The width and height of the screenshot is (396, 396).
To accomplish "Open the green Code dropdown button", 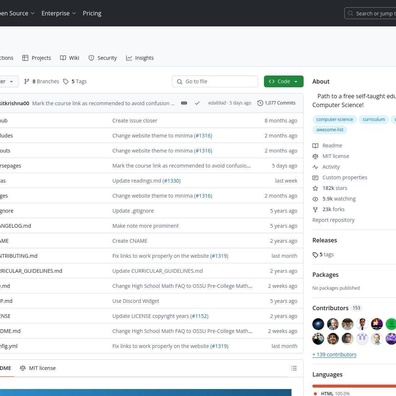I will pos(284,81).
